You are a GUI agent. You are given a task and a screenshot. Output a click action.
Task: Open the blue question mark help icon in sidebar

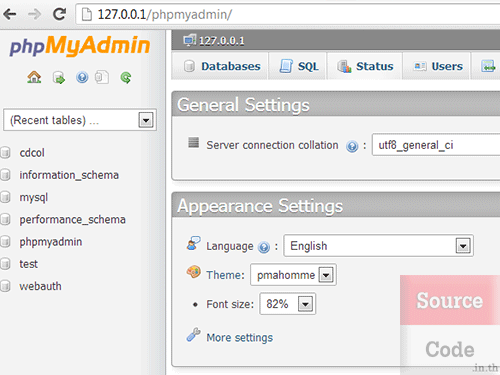tap(82, 77)
